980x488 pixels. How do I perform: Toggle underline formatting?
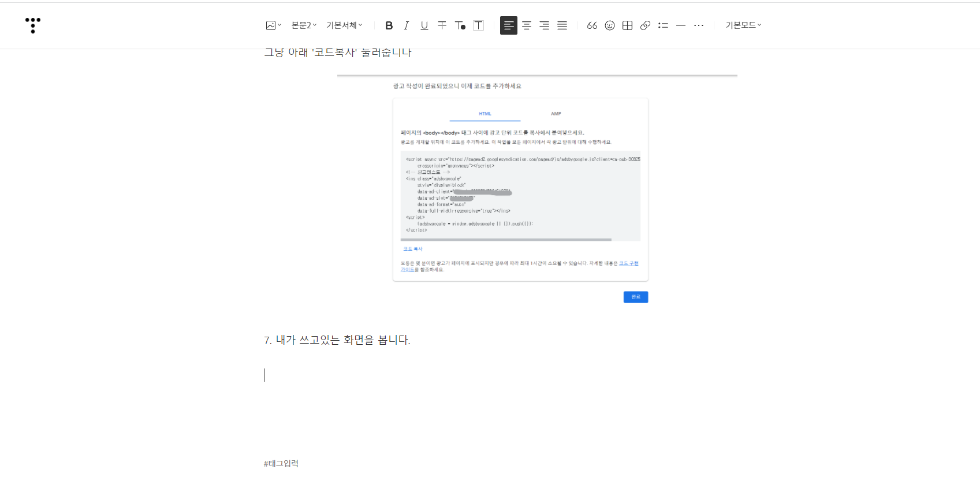[424, 25]
